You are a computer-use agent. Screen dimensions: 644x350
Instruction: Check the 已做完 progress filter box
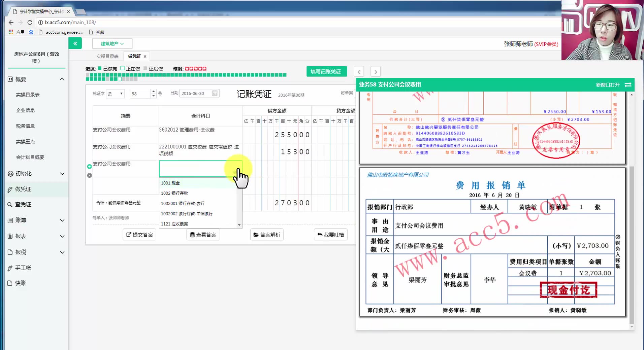coord(100,68)
